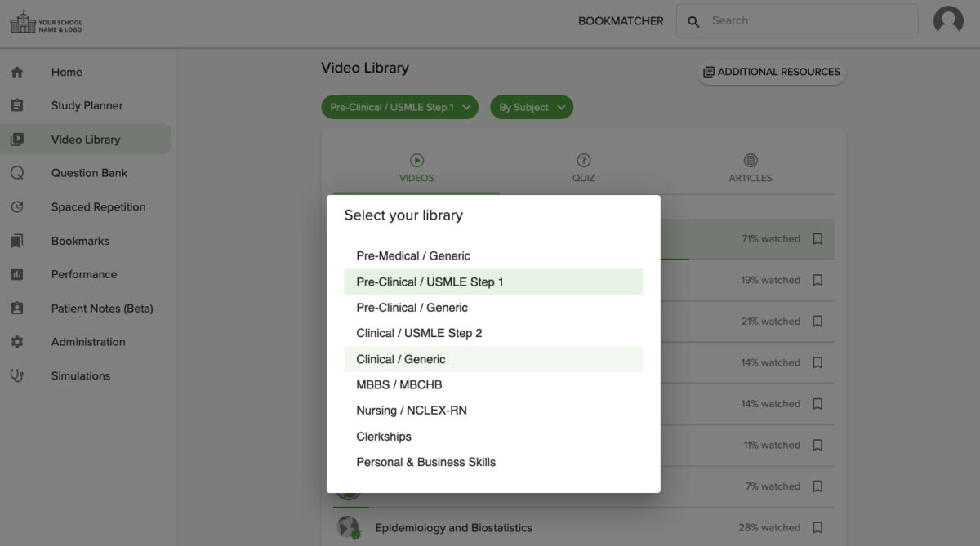980x546 pixels.
Task: Bookmark Epidemiology and Biostatistics course
Action: [x=817, y=527]
